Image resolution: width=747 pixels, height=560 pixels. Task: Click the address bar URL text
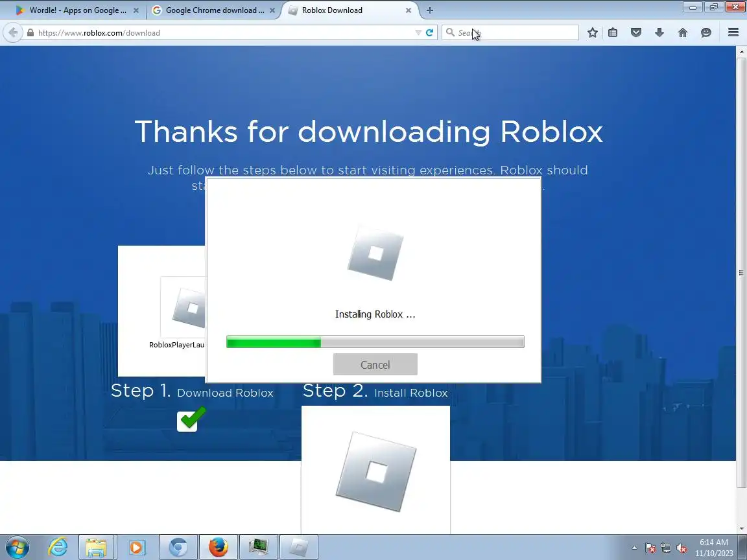click(x=99, y=33)
